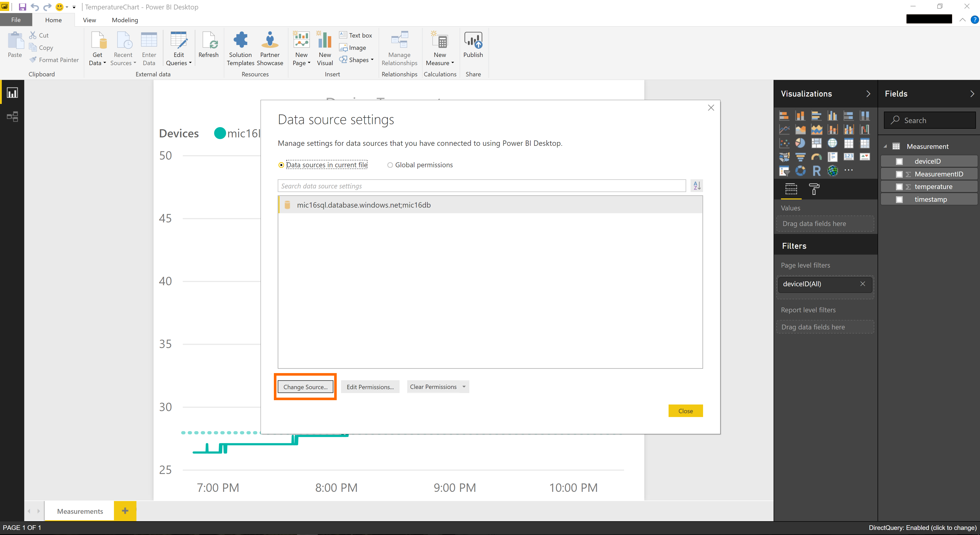Open the File menu
The image size is (980, 535).
click(16, 20)
